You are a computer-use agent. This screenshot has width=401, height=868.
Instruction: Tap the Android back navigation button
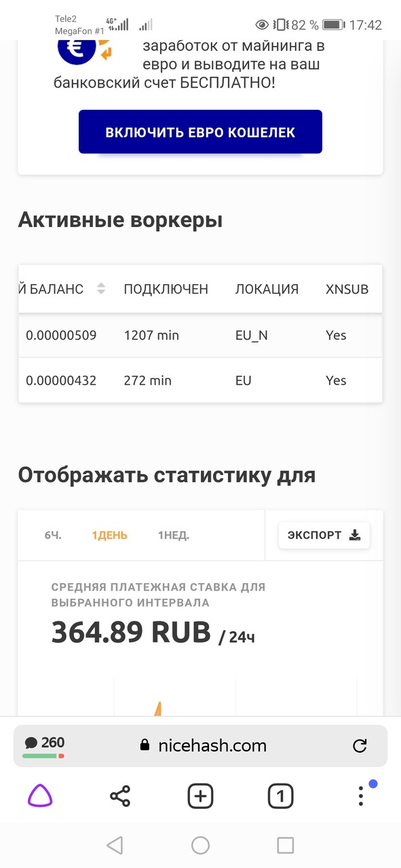click(x=115, y=845)
